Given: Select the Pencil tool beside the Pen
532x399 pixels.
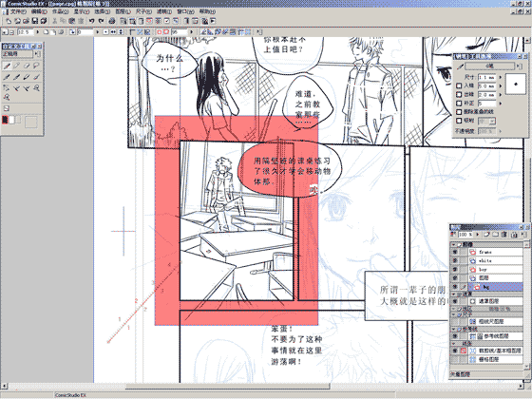Looking at the screenshot, I should tap(17, 66).
